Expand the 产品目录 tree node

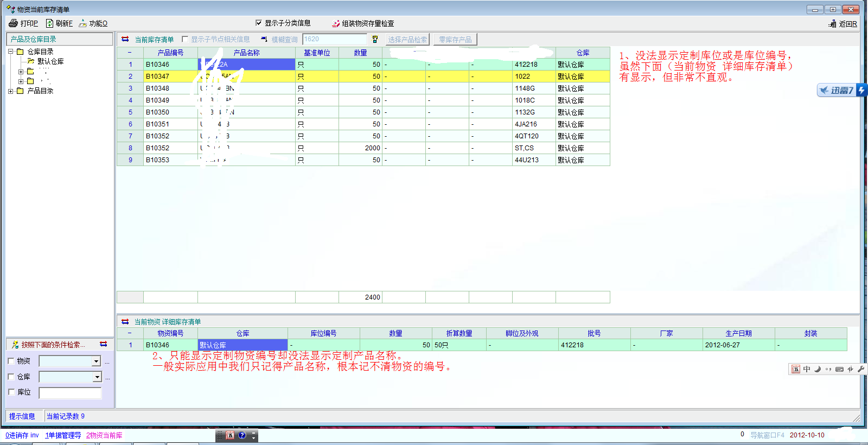point(10,91)
